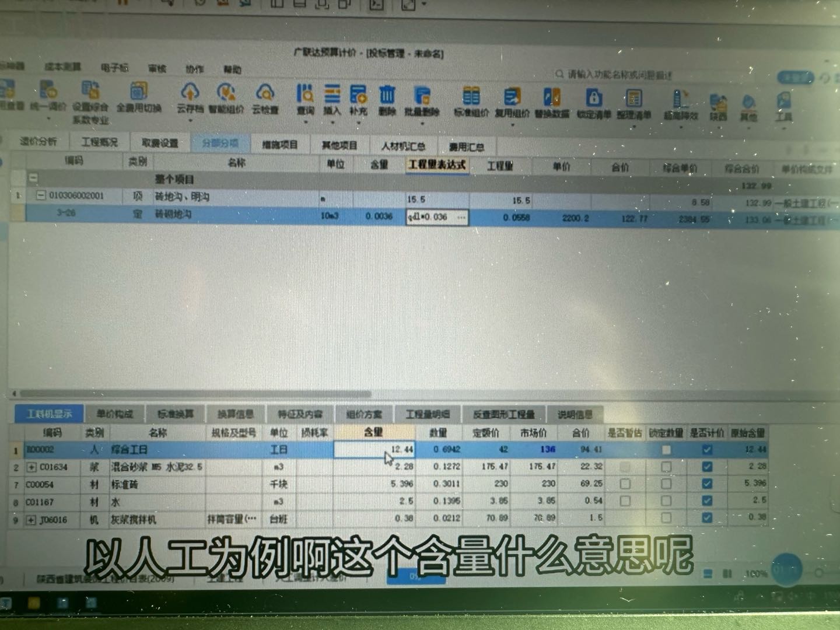Screen dimensions: 840x630
Task: Click the 批量删除 icon
Action: [x=422, y=95]
